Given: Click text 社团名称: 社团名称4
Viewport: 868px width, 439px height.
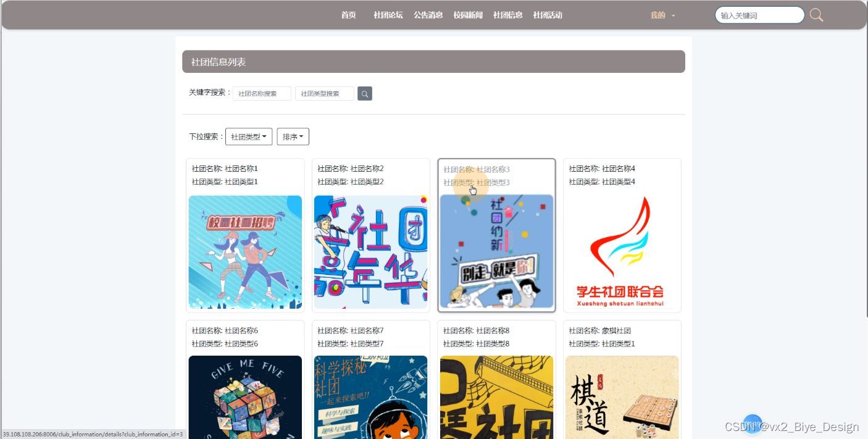Looking at the screenshot, I should pyautogui.click(x=602, y=169).
